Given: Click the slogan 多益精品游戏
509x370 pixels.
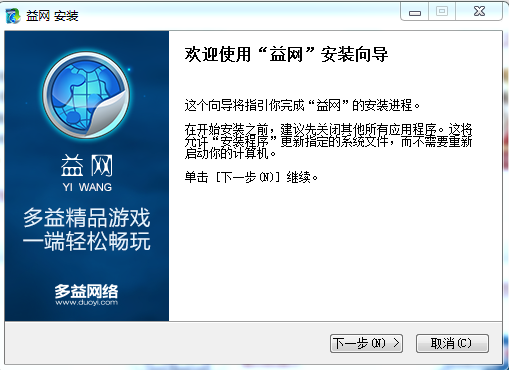Looking at the screenshot, I should click(87, 218).
